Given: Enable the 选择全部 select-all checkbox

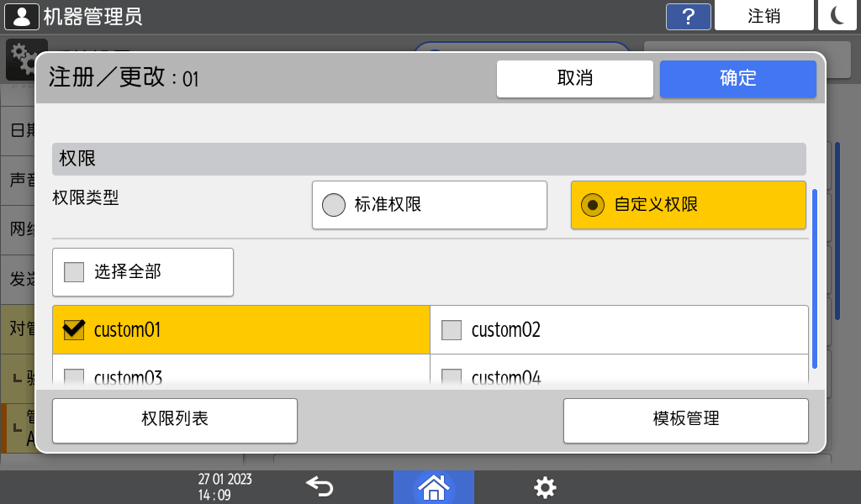Looking at the screenshot, I should pyautogui.click(x=142, y=271).
